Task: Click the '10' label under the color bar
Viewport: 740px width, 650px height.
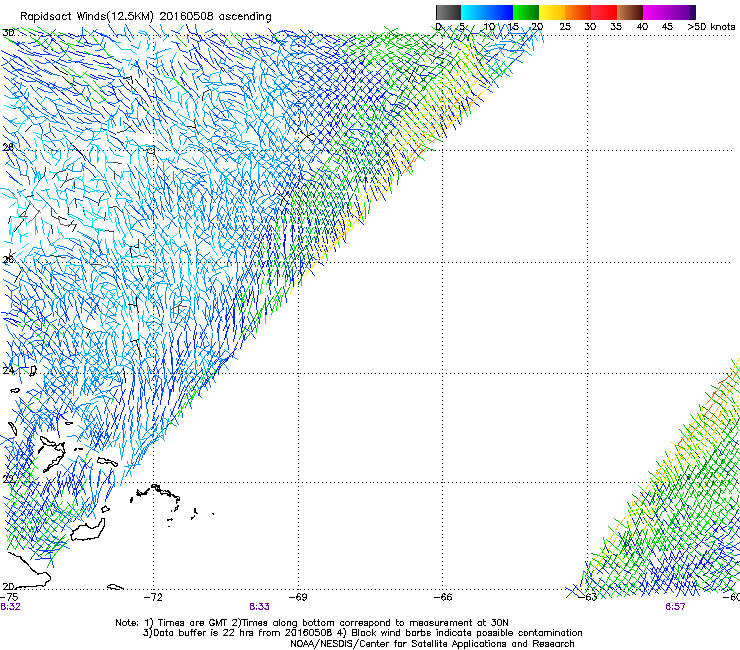Action: click(x=488, y=27)
